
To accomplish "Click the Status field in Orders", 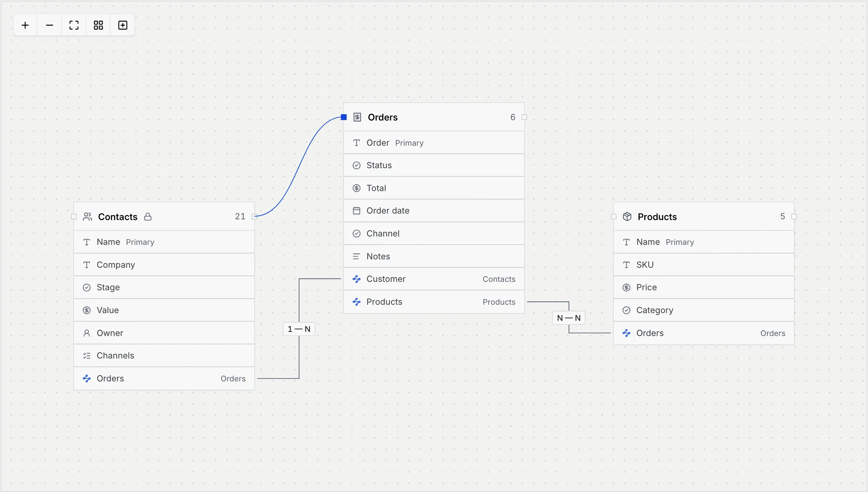I will [434, 165].
